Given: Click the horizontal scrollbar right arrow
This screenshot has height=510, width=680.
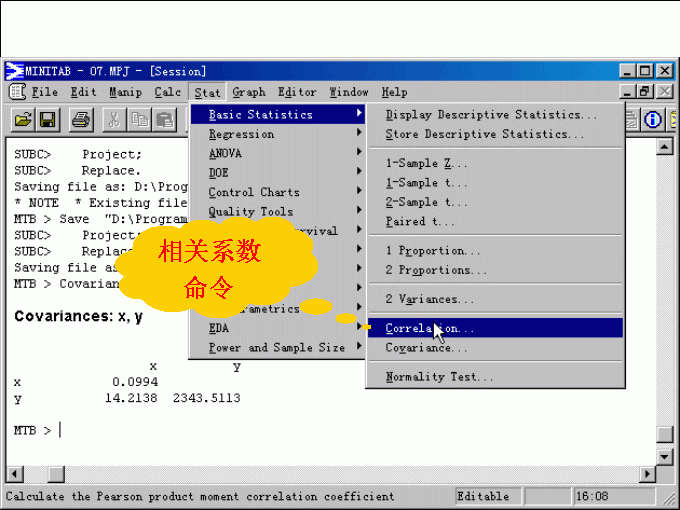Looking at the screenshot, I should coord(646,473).
